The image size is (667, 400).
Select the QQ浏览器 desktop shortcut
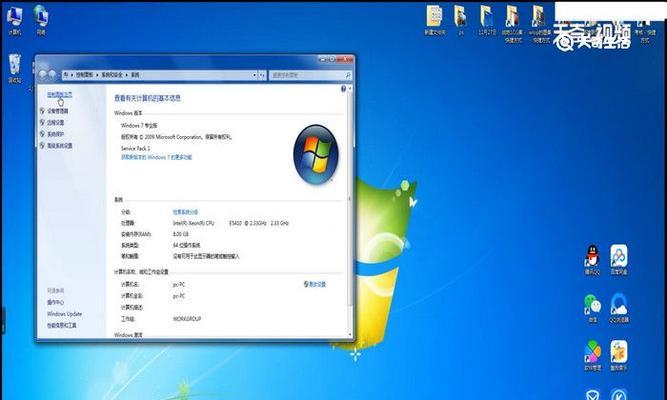click(619, 308)
